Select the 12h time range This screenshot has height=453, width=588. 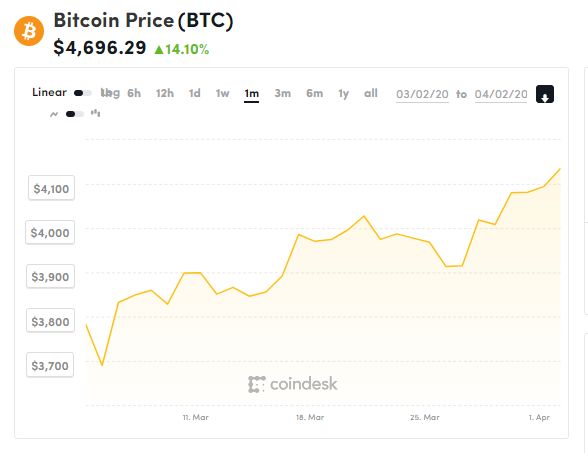(165, 93)
